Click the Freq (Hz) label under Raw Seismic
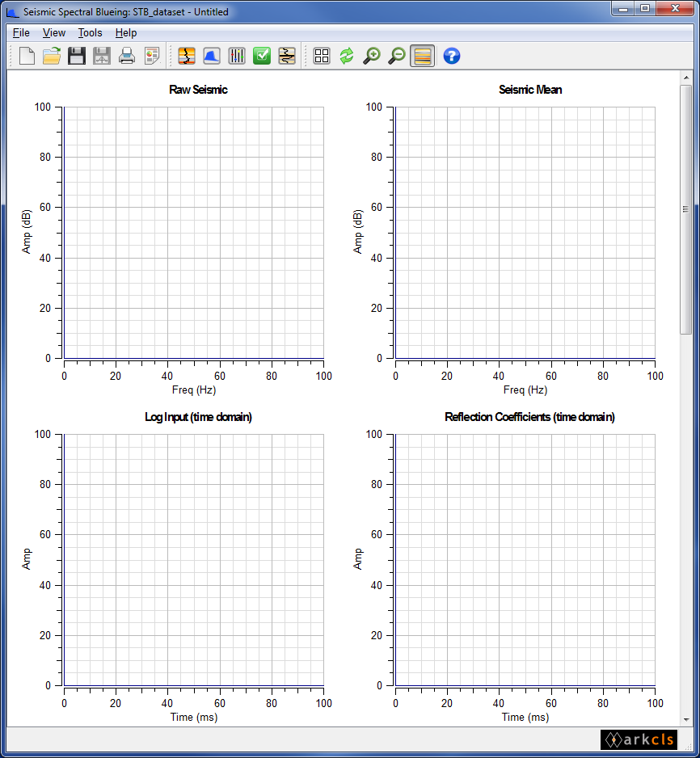The image size is (700, 758). point(194,390)
